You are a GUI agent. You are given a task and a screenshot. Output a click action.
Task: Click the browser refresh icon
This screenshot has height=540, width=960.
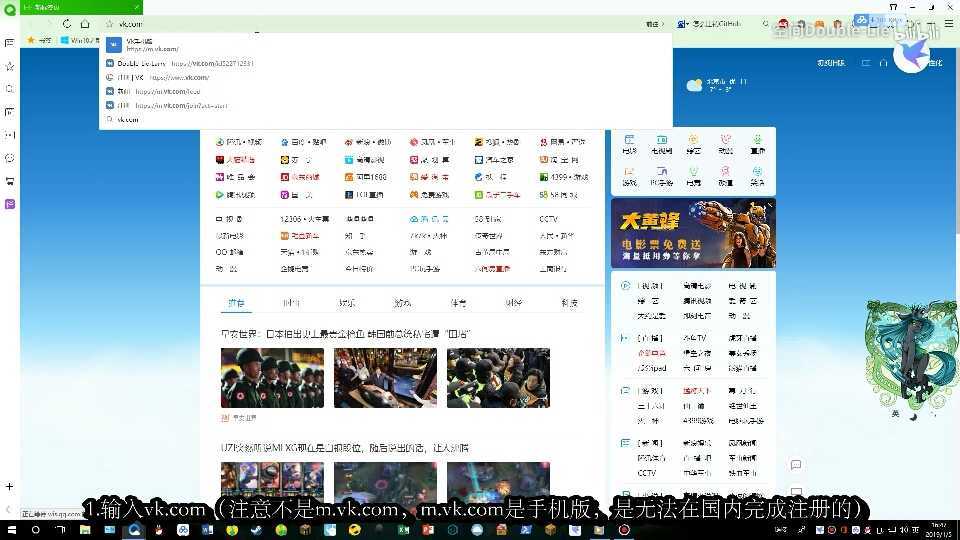67,24
